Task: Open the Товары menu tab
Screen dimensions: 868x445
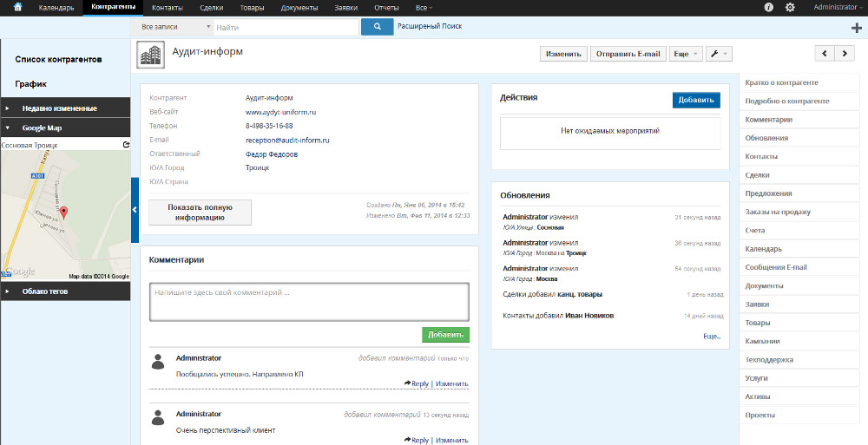Action: [252, 8]
